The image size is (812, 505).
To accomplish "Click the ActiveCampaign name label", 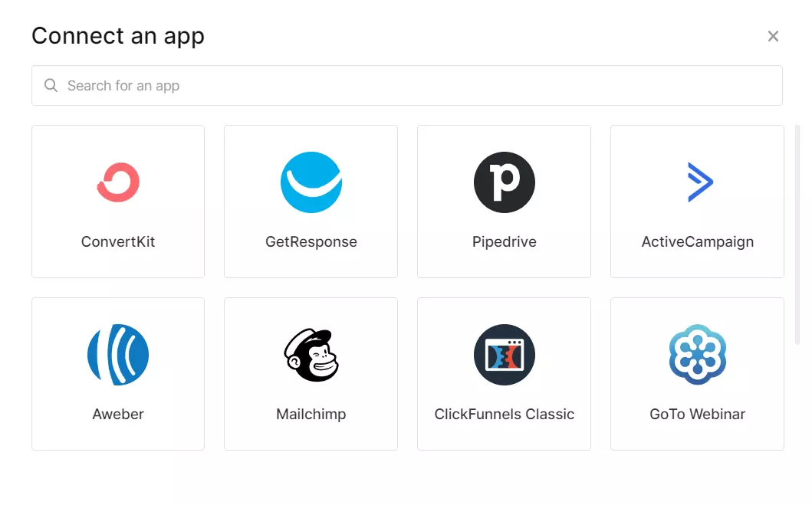I will coord(697,242).
